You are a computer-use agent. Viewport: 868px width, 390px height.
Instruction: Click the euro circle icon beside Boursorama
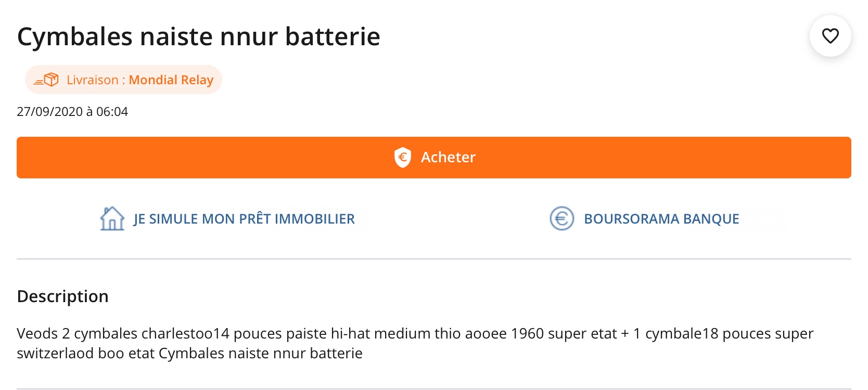[x=561, y=218]
